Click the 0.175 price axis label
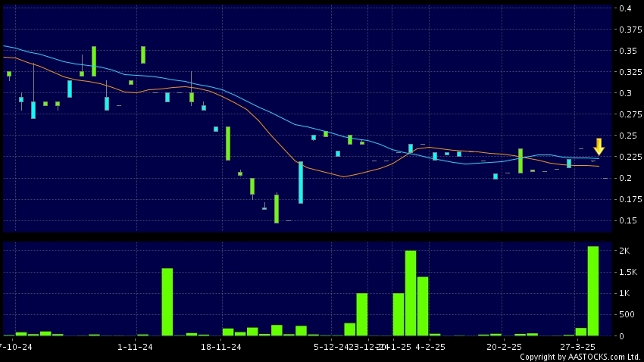Screen dimensions: 644x362 [630, 199]
